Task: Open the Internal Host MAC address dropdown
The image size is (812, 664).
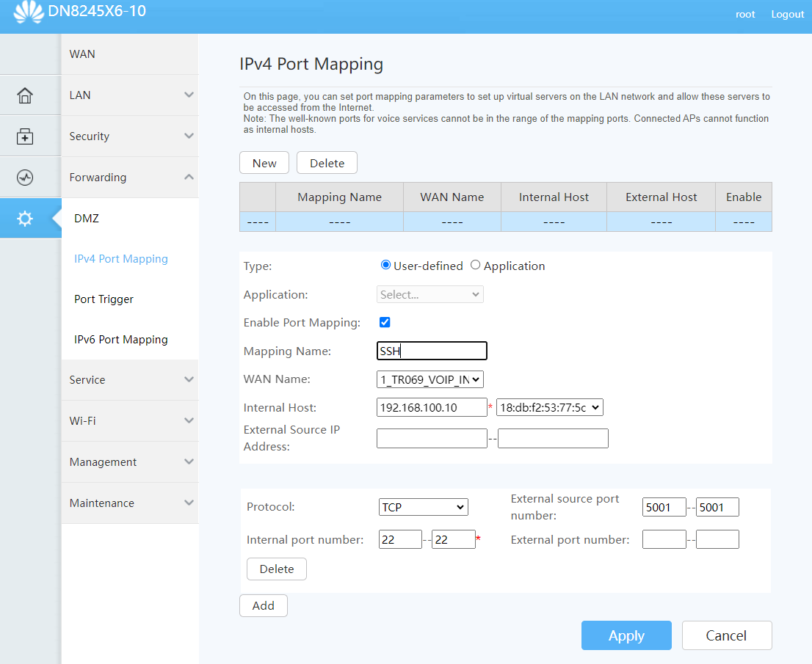Action: (549, 407)
